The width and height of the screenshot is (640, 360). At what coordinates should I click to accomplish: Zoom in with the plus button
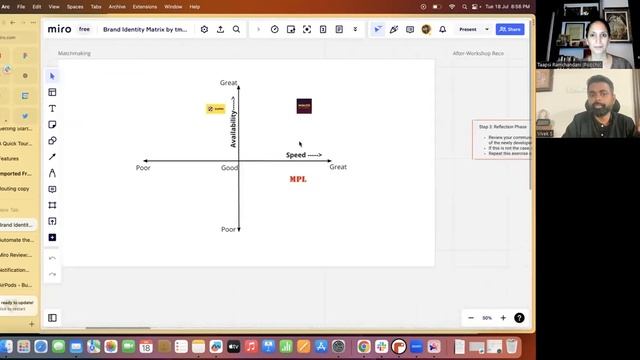[x=503, y=318]
